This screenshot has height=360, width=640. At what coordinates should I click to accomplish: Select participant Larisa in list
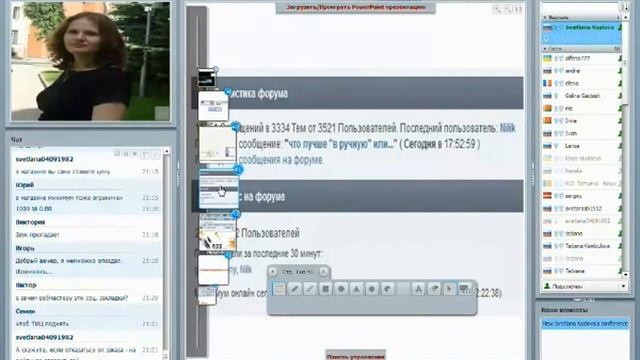pyautogui.click(x=582, y=146)
